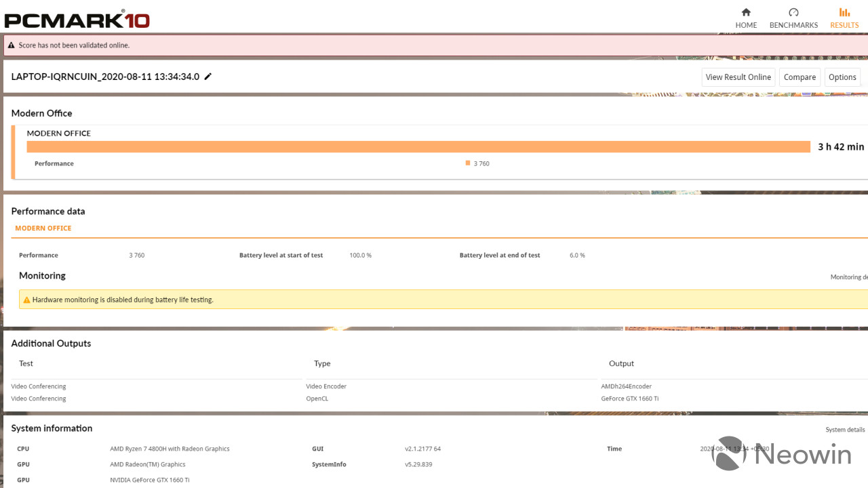
Task: Click the GUI version v2.1.2177 64
Action: click(x=422, y=449)
